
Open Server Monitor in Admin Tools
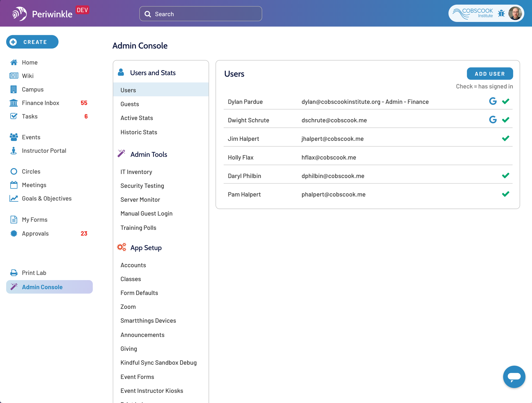click(140, 200)
